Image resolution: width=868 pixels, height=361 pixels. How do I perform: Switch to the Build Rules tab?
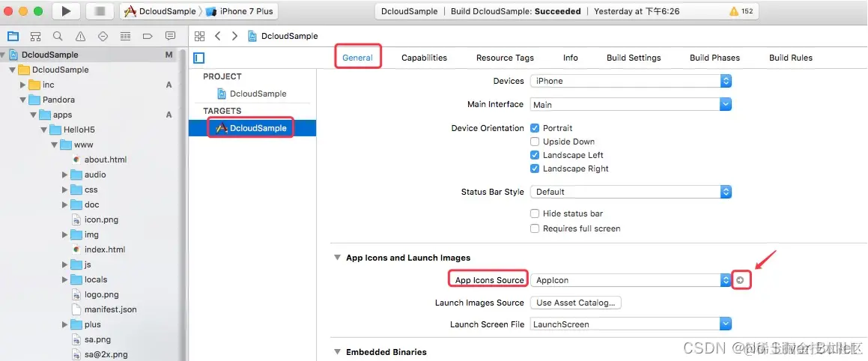pos(791,58)
